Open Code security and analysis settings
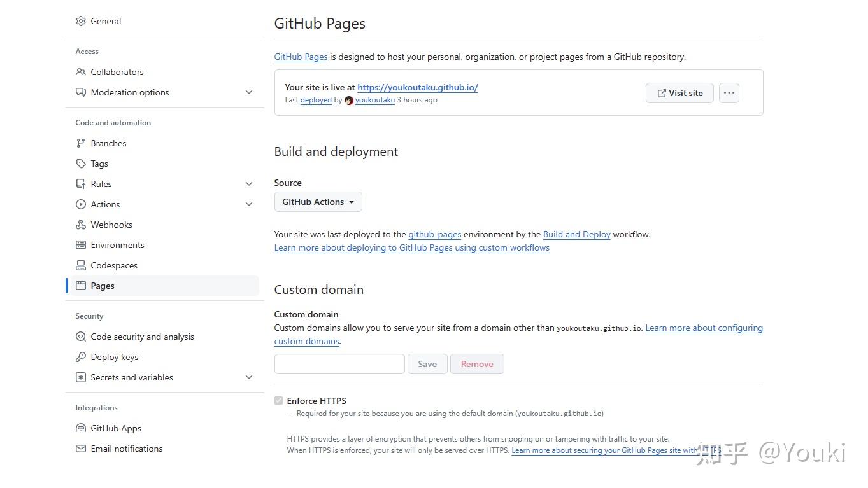The image size is (868, 488). 143,337
